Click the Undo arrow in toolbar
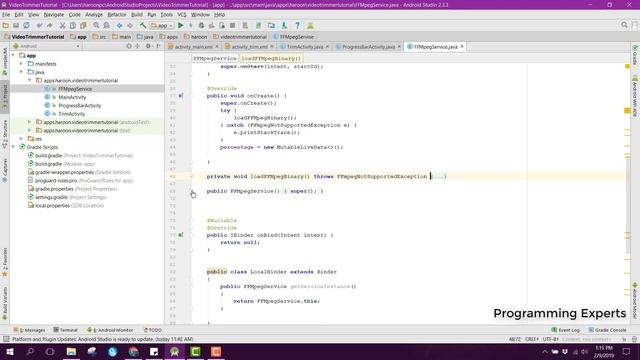This screenshot has width=640, height=360. [x=39, y=25]
